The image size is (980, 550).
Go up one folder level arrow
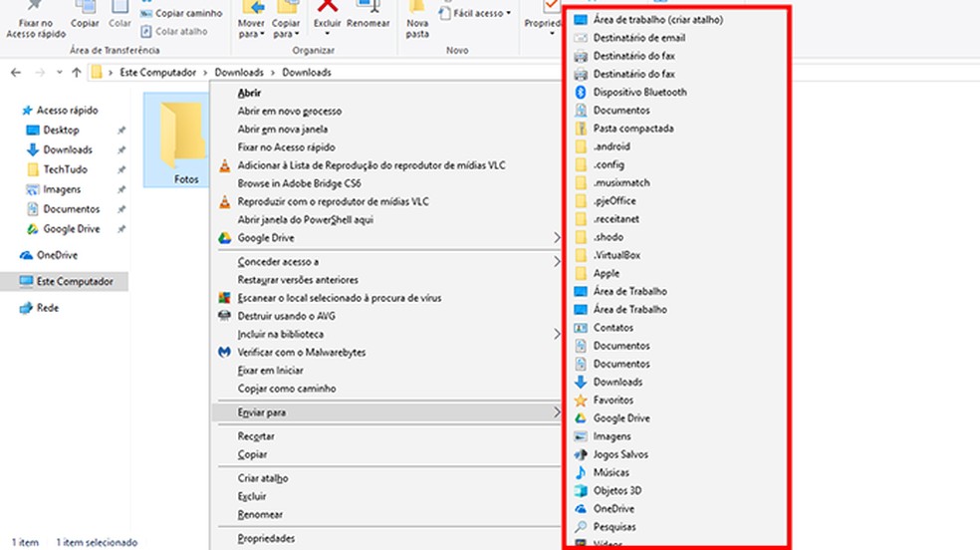77,73
